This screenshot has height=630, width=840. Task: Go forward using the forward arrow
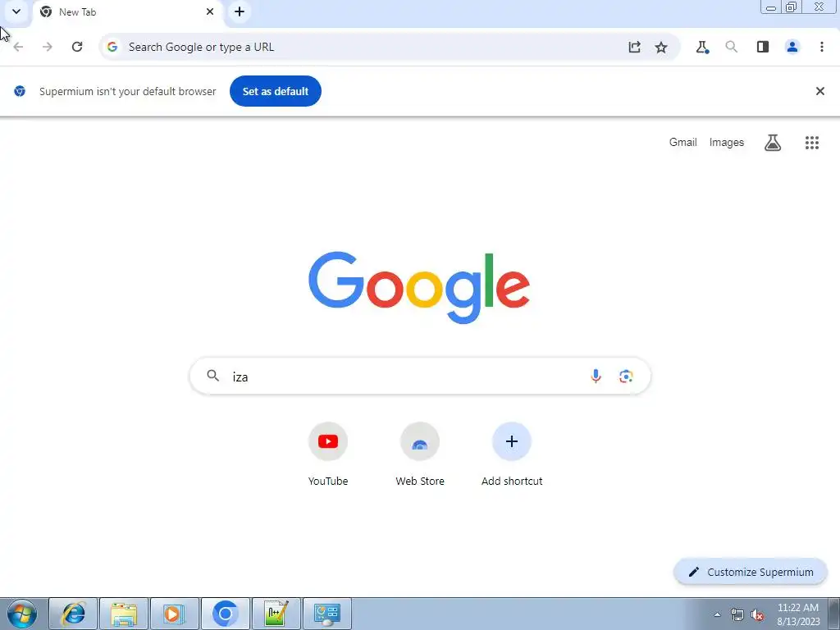click(47, 47)
